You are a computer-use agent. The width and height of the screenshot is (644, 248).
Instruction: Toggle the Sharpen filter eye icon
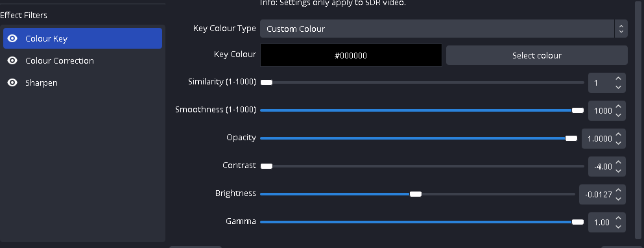click(13, 82)
